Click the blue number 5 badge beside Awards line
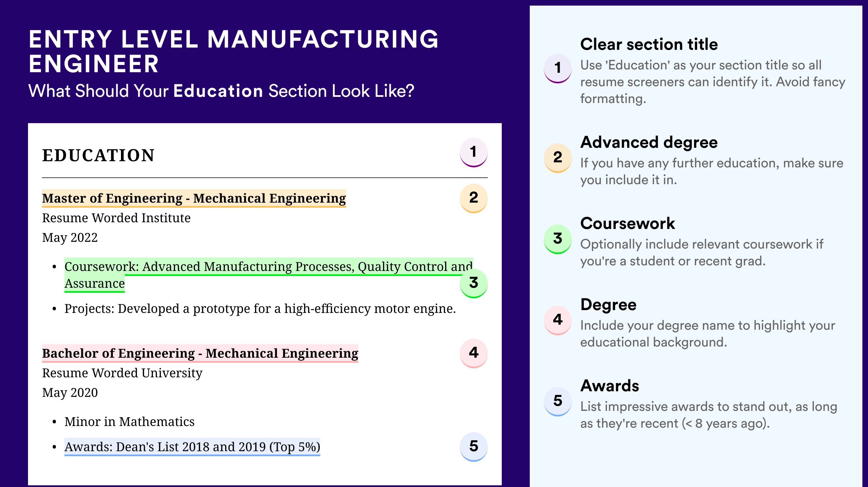 473,447
